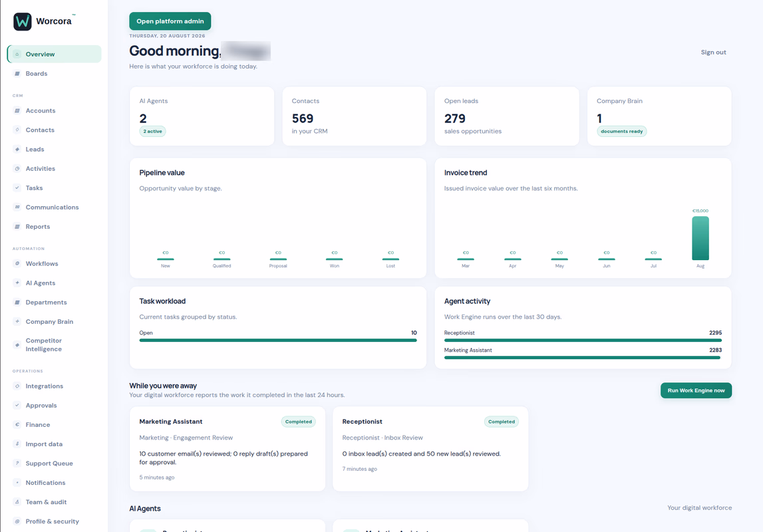763x532 pixels.
Task: Click the documents ready badge
Action: 621,131
